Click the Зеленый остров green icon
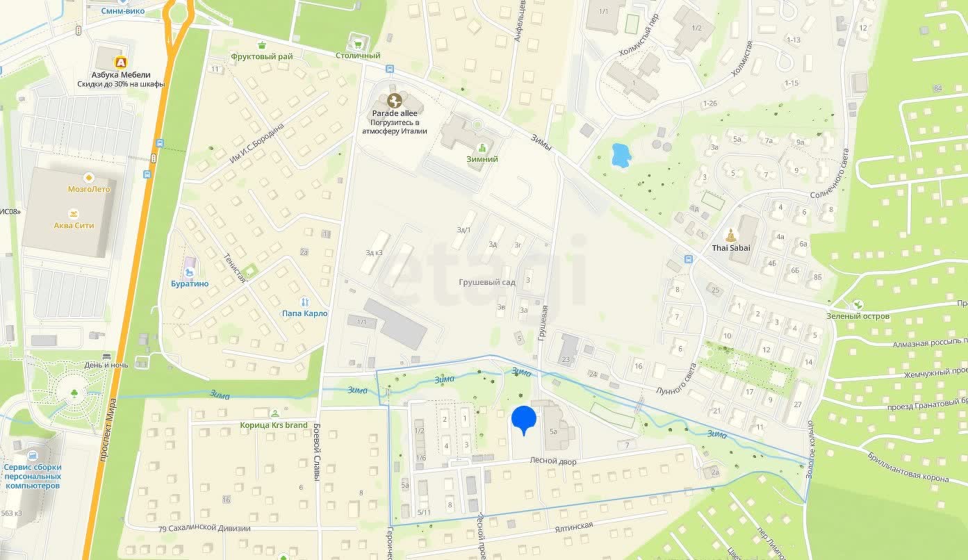The height and width of the screenshot is (560, 968). [858, 305]
